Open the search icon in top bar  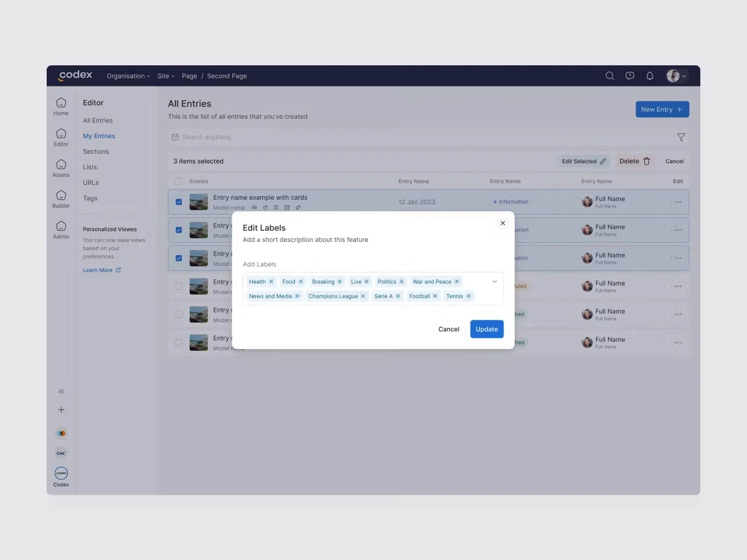point(610,76)
